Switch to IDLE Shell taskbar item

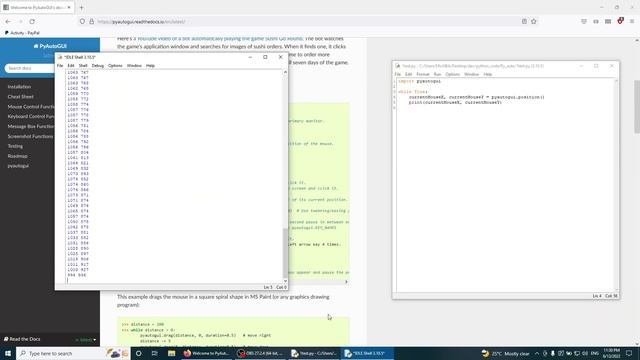[368, 353]
